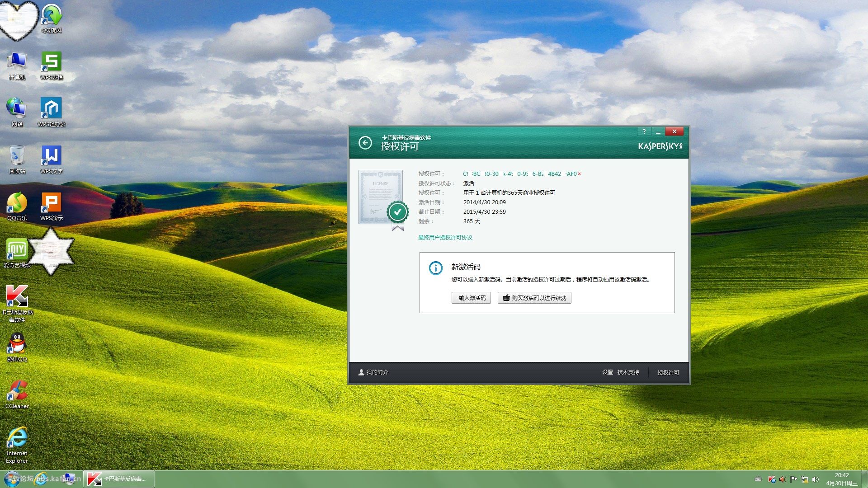This screenshot has height=488, width=868.
Task: Click the back arrow in Kaspersky header
Action: click(x=365, y=143)
